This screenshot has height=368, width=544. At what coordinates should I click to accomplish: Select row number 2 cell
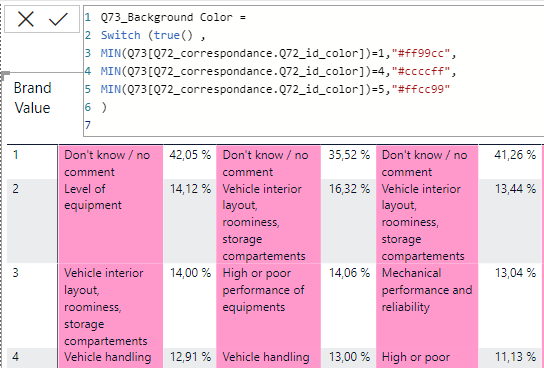coord(32,221)
